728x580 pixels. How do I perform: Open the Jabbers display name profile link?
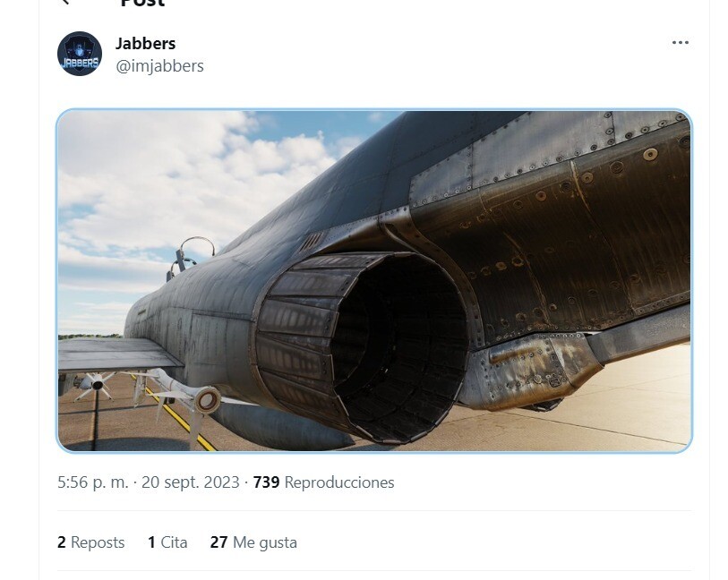[x=145, y=44]
